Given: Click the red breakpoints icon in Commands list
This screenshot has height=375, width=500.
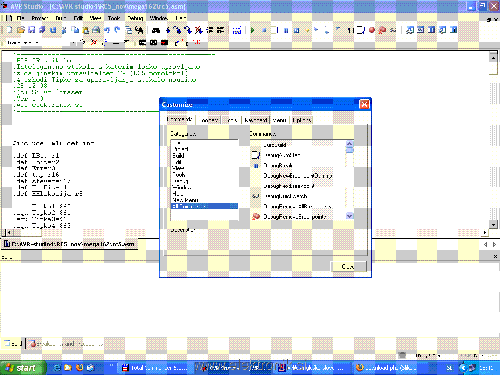Looking at the screenshot, I should (256, 217).
